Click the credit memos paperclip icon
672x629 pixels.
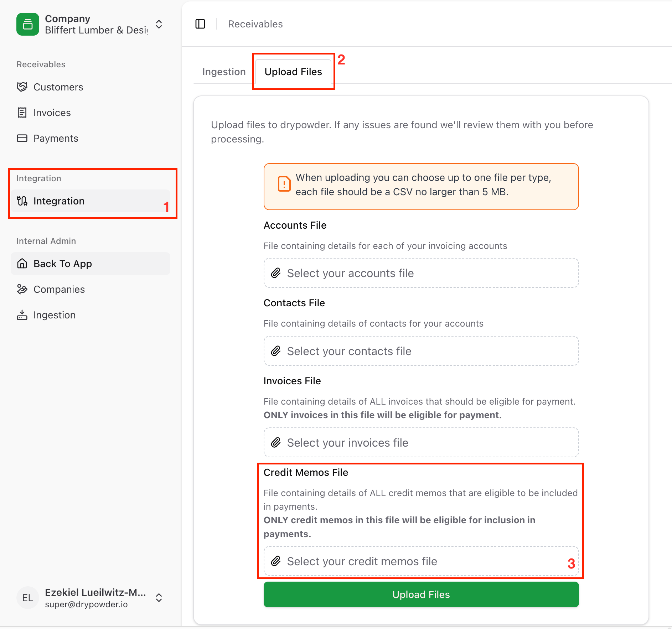[x=276, y=561]
